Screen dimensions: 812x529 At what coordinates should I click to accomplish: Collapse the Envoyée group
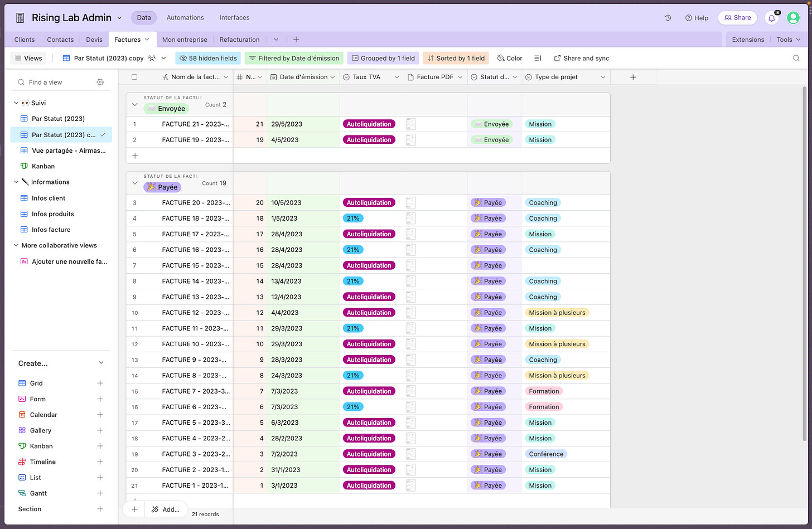[134, 105]
